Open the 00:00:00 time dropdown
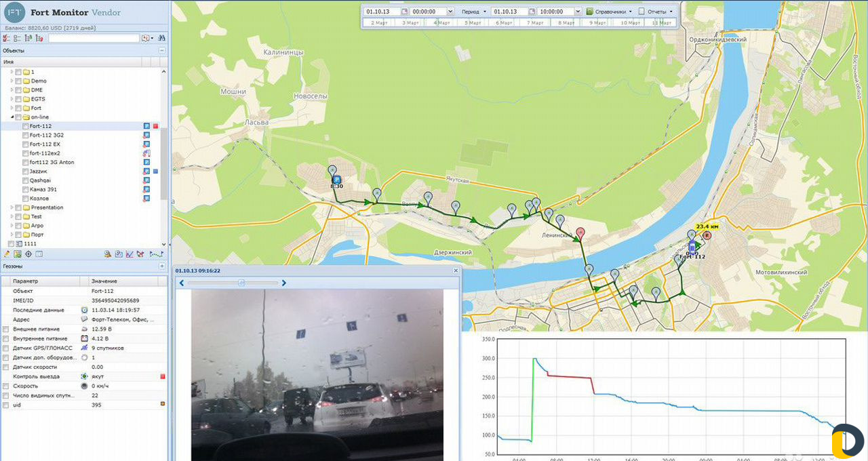868x461 pixels. [x=449, y=11]
